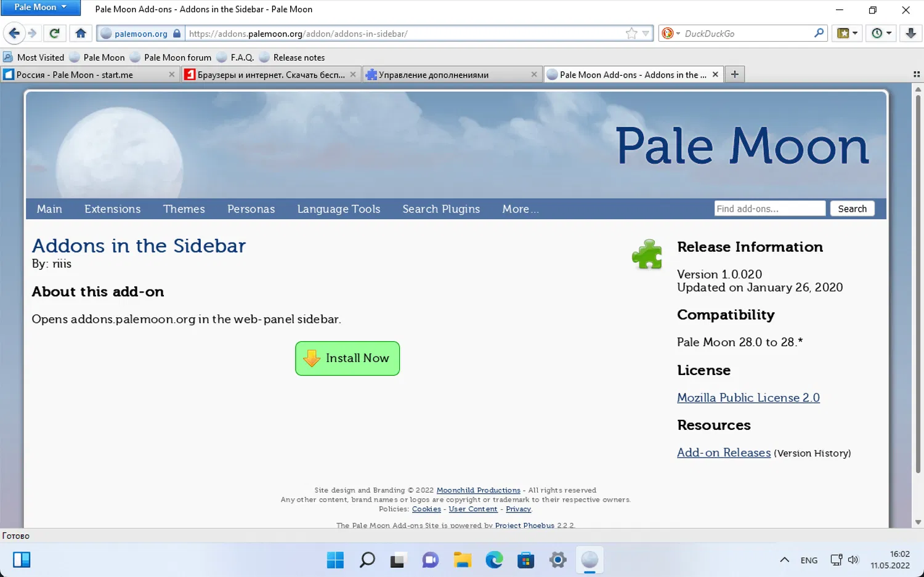Open the Language Tools category
The image size is (924, 577).
pos(339,209)
